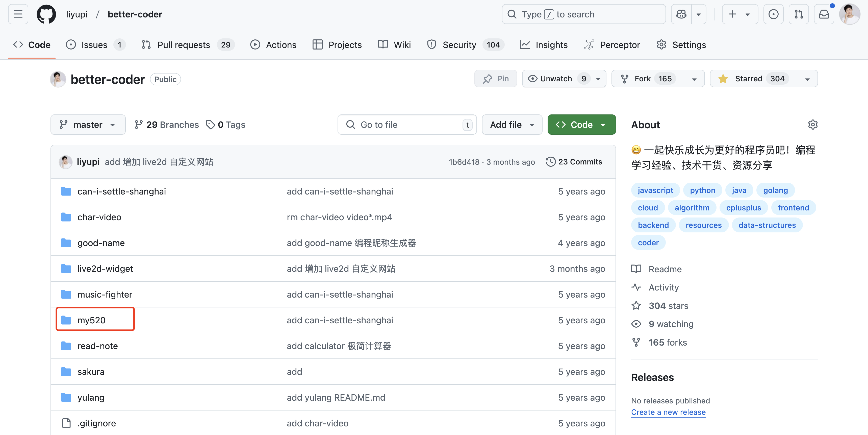The height and width of the screenshot is (435, 868).
Task: Open the issues shortcut icon in header
Action: [x=773, y=14]
